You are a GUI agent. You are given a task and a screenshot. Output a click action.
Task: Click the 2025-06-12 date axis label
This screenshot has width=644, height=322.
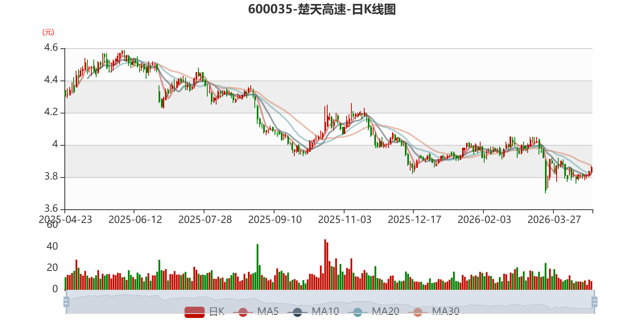point(135,220)
